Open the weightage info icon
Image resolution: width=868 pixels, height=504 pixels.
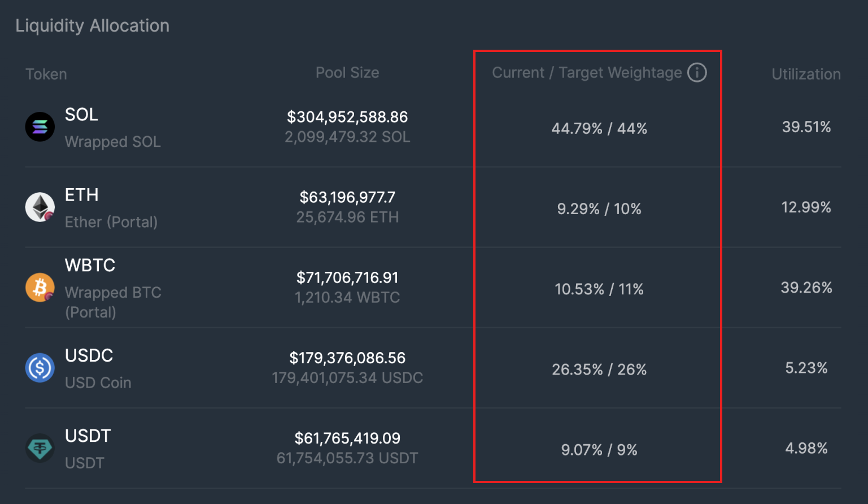click(697, 73)
